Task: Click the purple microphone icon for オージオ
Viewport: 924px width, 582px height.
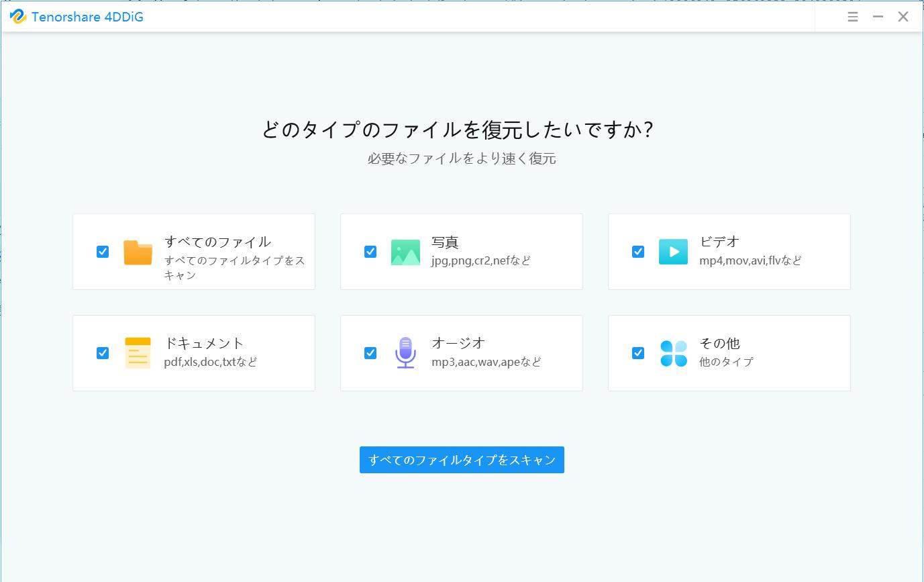Action: [405, 352]
